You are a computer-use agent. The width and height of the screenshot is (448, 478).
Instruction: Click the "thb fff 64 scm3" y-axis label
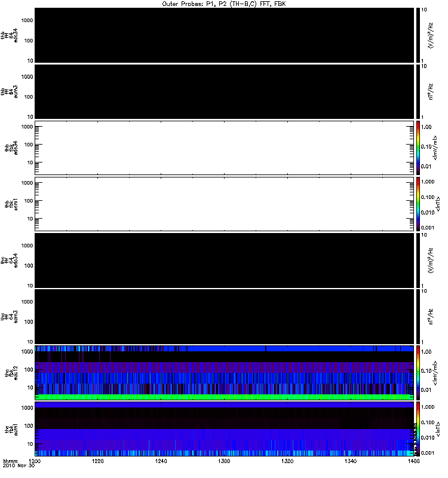[x=9, y=92]
